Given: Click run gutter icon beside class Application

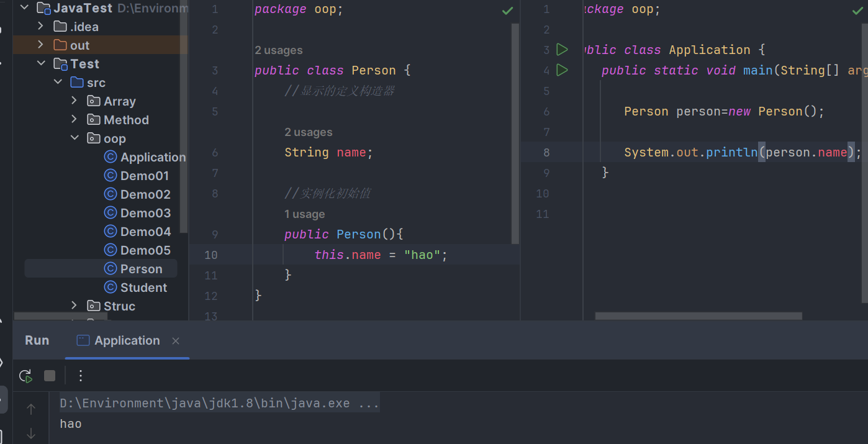Looking at the screenshot, I should pos(563,50).
